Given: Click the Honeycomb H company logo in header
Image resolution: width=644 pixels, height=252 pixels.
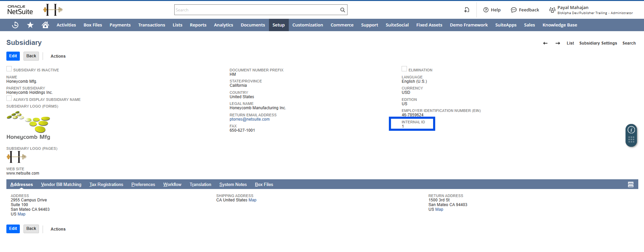Looking at the screenshot, I should click(x=53, y=10).
